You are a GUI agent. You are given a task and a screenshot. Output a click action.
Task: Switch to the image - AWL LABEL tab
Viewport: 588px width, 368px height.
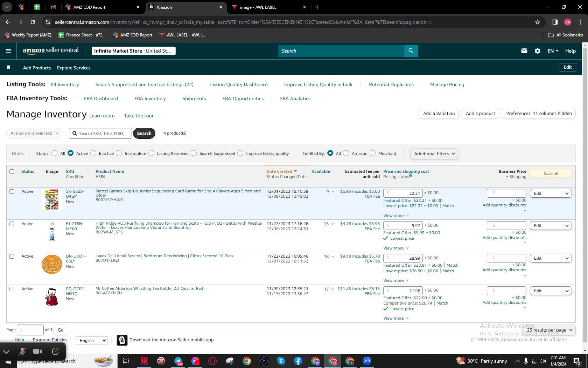(269, 7)
